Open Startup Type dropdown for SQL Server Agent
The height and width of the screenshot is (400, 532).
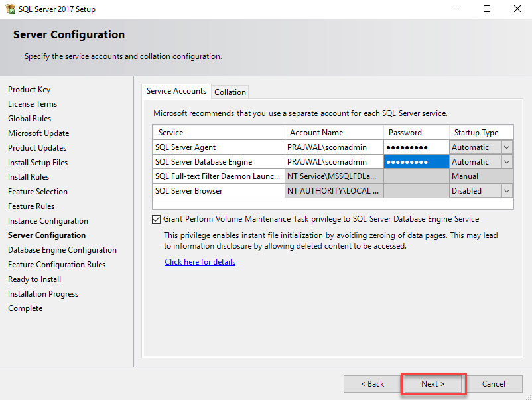pos(507,147)
